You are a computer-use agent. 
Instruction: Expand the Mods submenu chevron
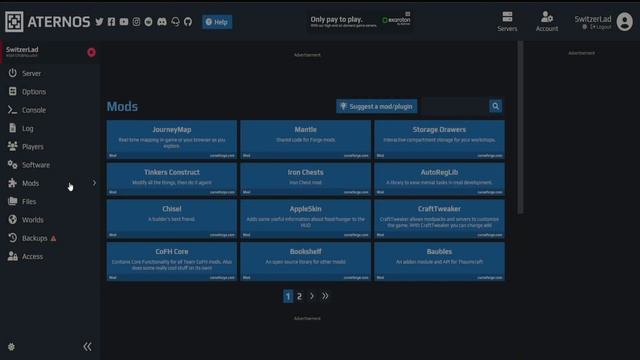[94, 183]
